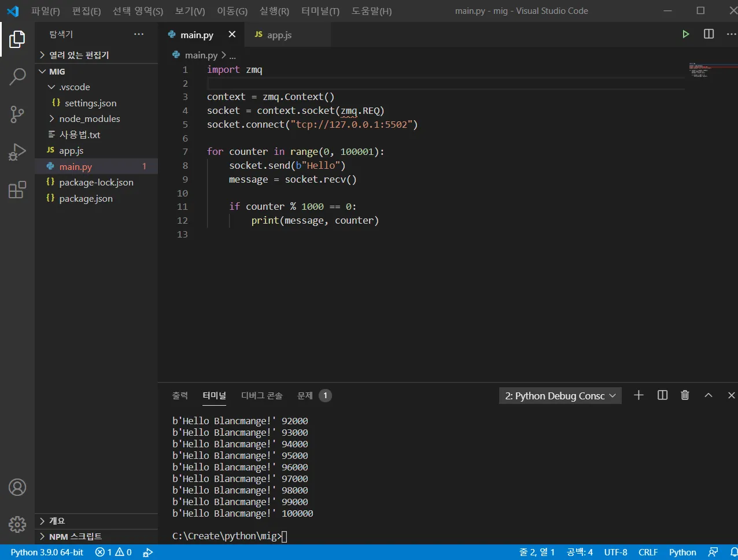Kill terminal with the trash icon

pyautogui.click(x=685, y=395)
